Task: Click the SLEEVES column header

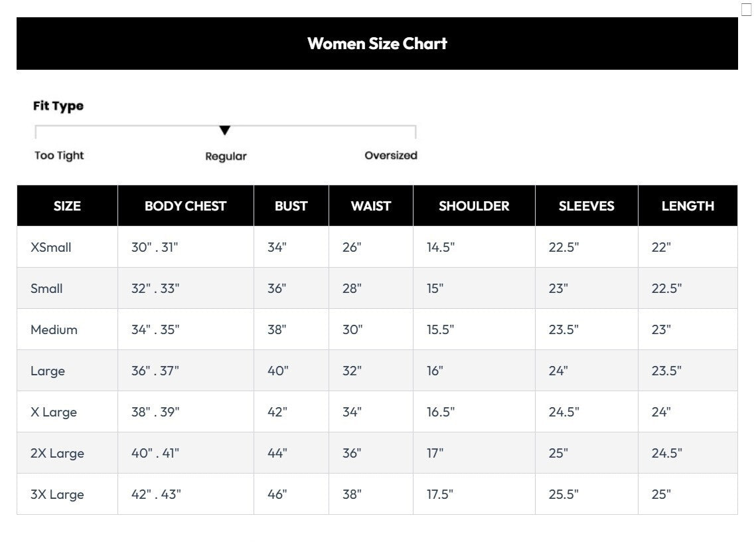Action: (586, 206)
